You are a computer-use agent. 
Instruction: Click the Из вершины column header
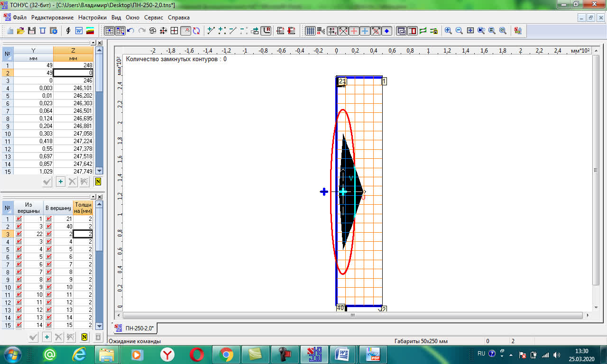point(28,208)
